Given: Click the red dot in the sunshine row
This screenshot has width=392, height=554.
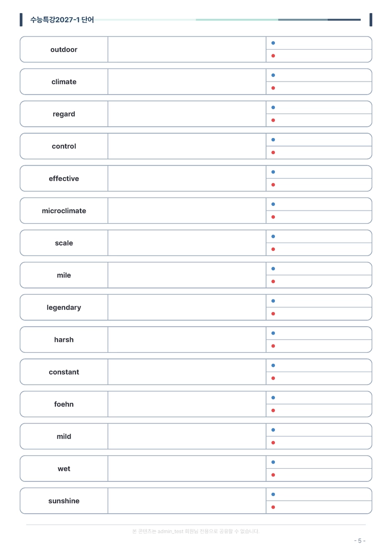Looking at the screenshot, I should click(273, 507).
